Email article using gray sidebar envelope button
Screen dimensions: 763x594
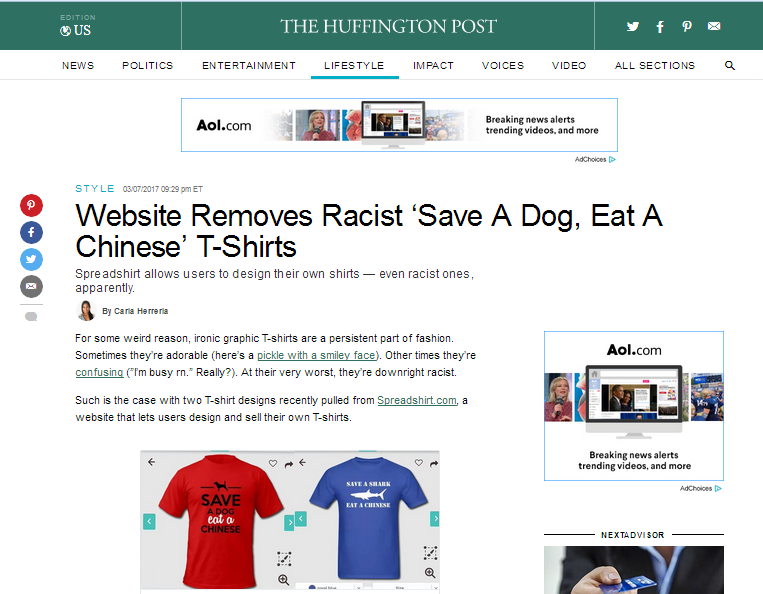coord(32,287)
